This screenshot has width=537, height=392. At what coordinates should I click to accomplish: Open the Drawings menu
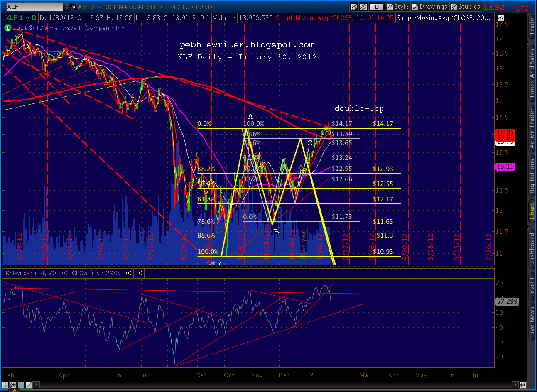pyautogui.click(x=430, y=7)
